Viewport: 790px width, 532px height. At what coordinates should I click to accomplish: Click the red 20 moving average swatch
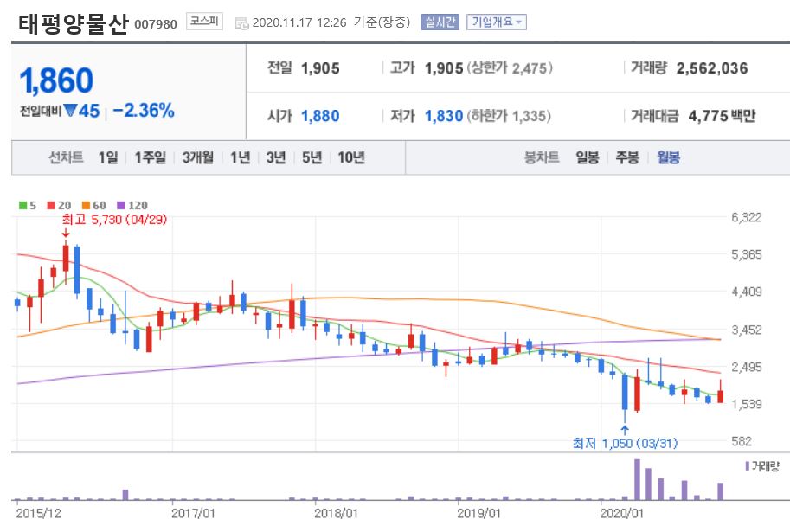point(51,206)
